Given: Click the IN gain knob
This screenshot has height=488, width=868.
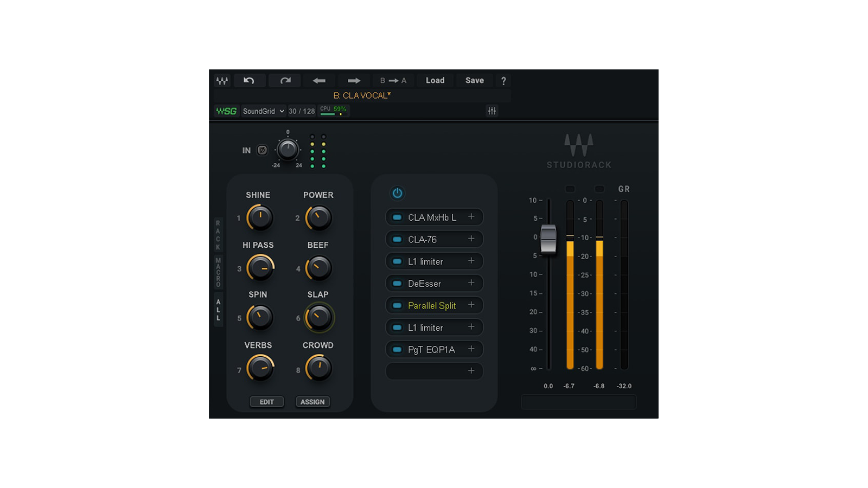Looking at the screenshot, I should [x=288, y=149].
